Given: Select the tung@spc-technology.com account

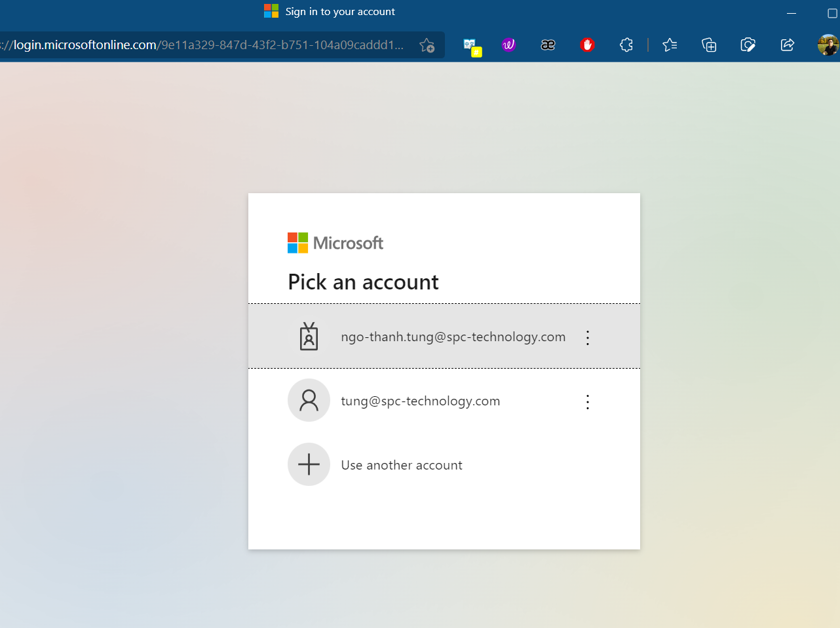Looking at the screenshot, I should 444,401.
